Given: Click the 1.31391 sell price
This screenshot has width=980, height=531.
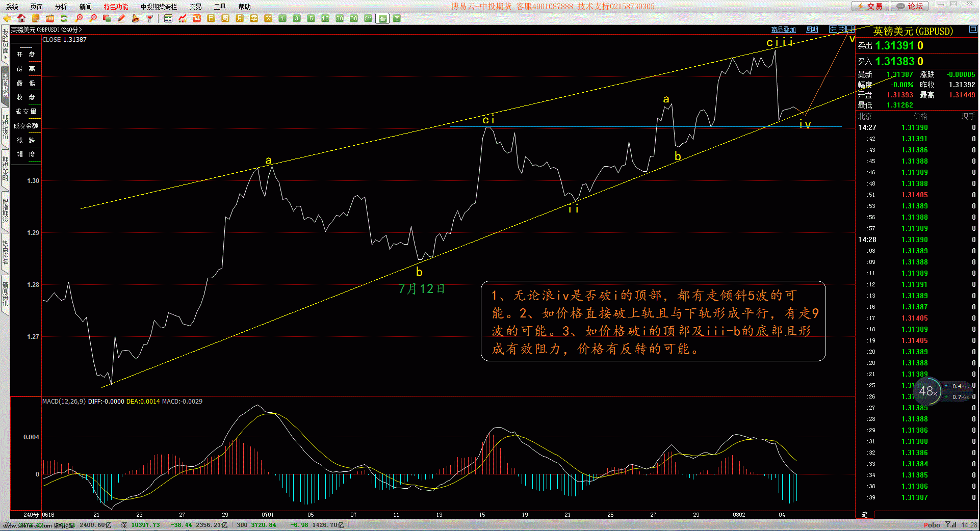Looking at the screenshot, I should point(894,46).
